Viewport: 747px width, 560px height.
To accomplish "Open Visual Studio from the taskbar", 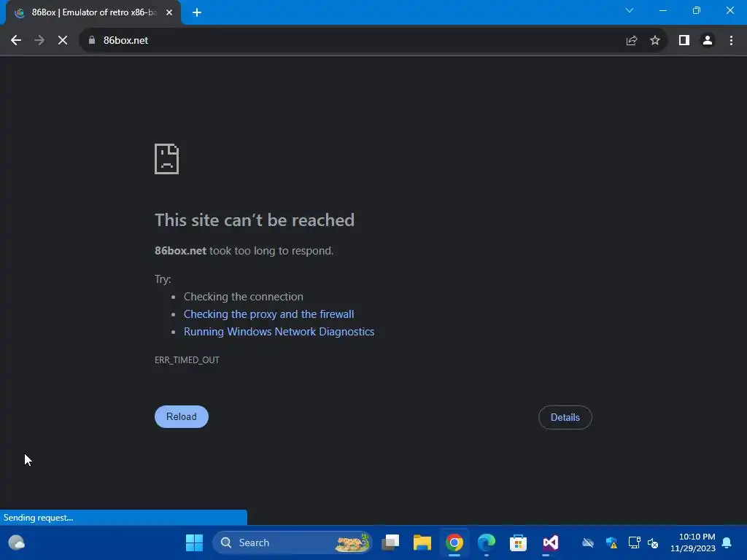I will tap(550, 542).
